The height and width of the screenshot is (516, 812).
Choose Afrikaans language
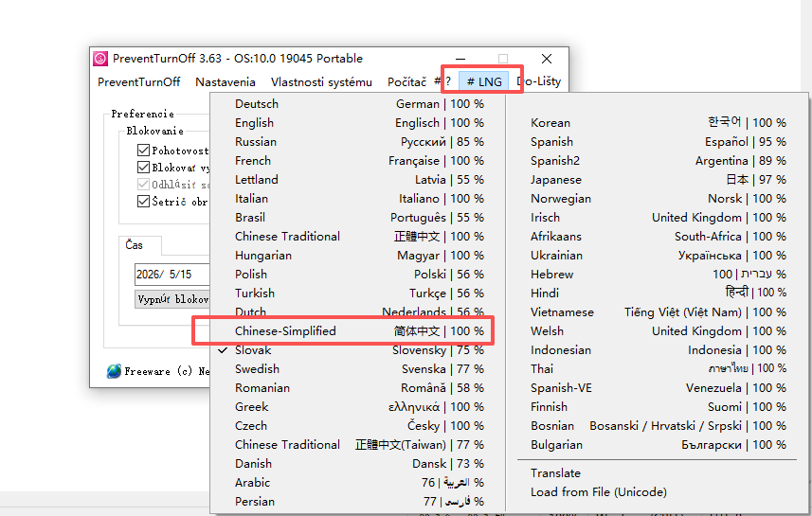tap(658, 236)
